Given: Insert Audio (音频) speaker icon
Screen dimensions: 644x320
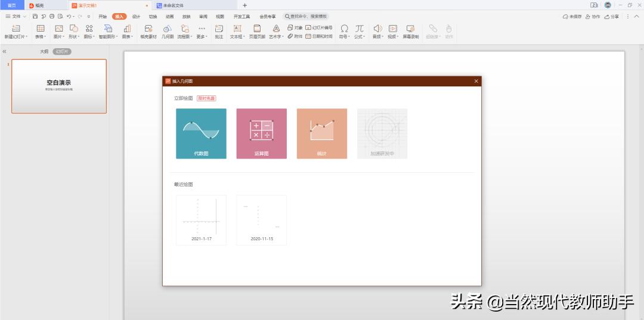Looking at the screenshot, I should 377,29.
